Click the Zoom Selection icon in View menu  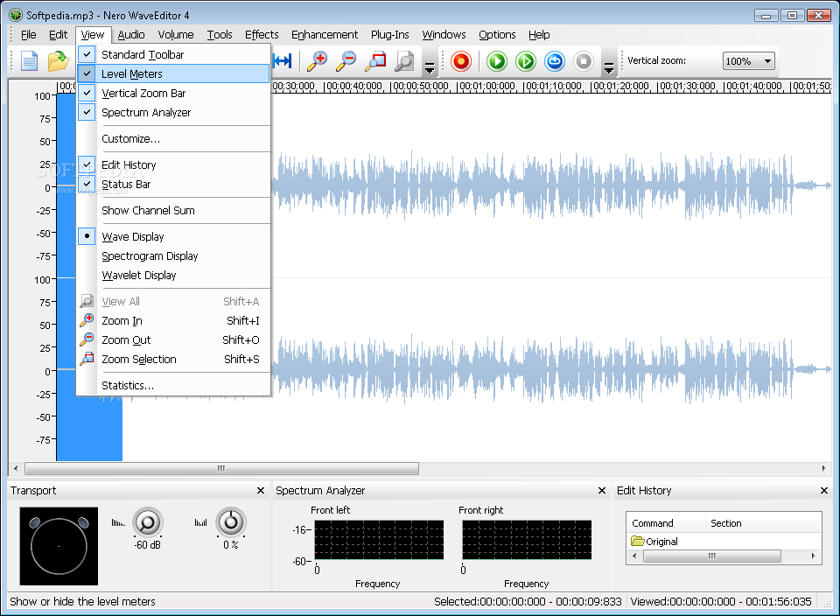tap(87, 359)
